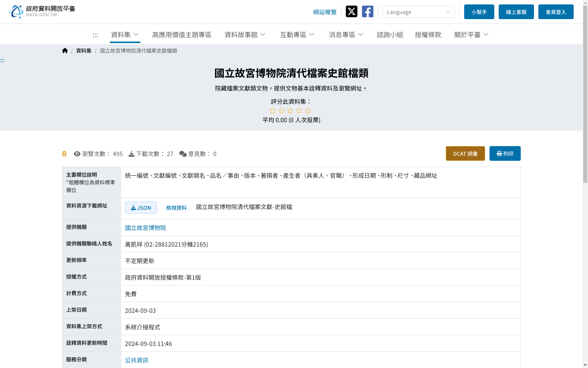Click the comments icon beside 意見數
Image resolution: width=588 pixels, height=368 pixels.
click(x=183, y=154)
